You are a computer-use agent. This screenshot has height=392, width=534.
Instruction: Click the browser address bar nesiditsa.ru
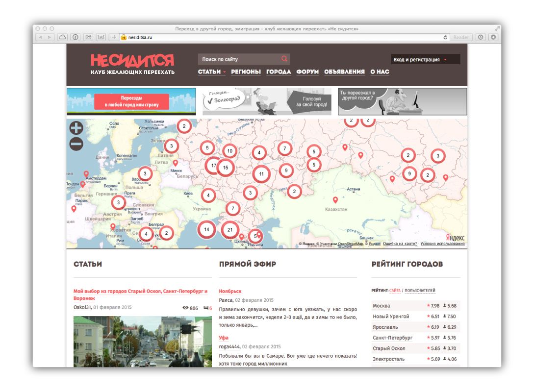(x=282, y=37)
